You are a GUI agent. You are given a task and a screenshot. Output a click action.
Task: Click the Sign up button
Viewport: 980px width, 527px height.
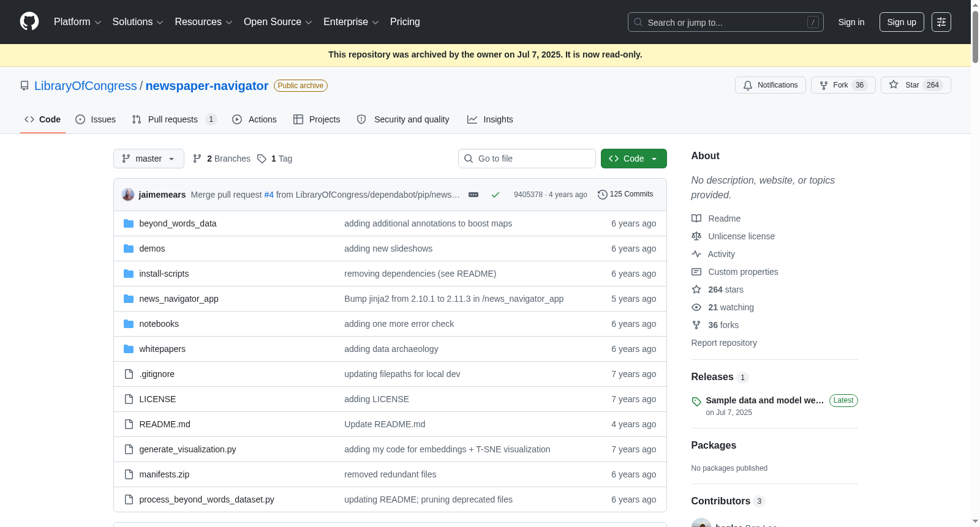[x=902, y=22]
